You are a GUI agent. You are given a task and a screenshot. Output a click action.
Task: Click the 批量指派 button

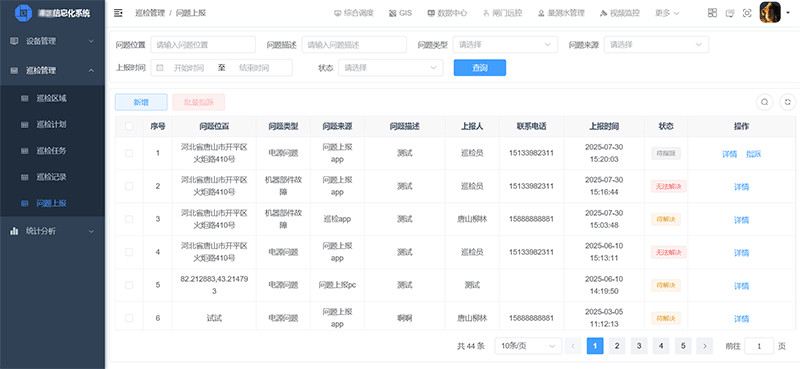click(198, 102)
